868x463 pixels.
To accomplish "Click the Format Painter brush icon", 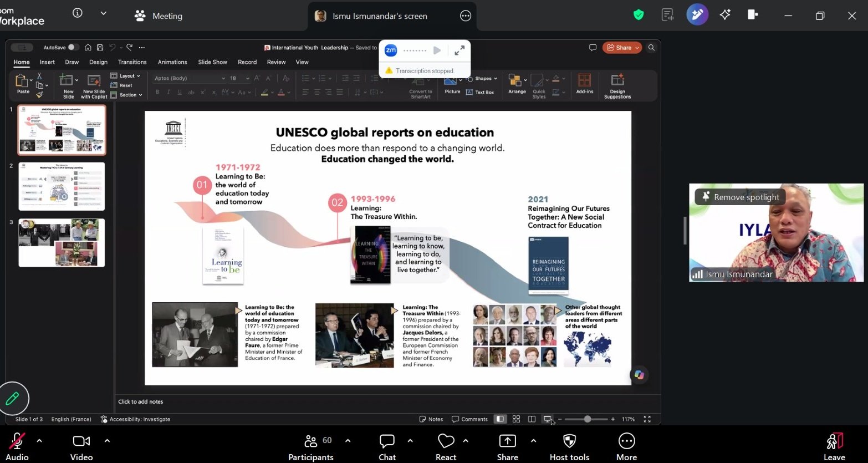I will (x=39, y=95).
